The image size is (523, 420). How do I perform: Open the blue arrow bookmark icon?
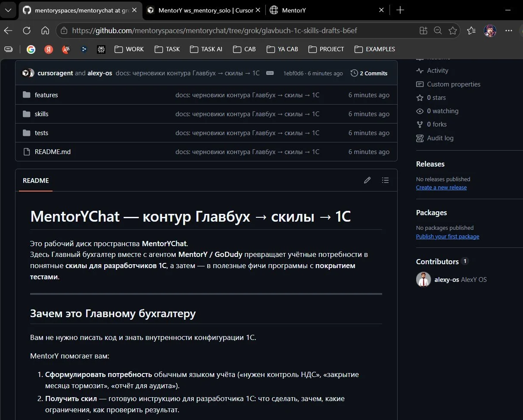pos(84,49)
